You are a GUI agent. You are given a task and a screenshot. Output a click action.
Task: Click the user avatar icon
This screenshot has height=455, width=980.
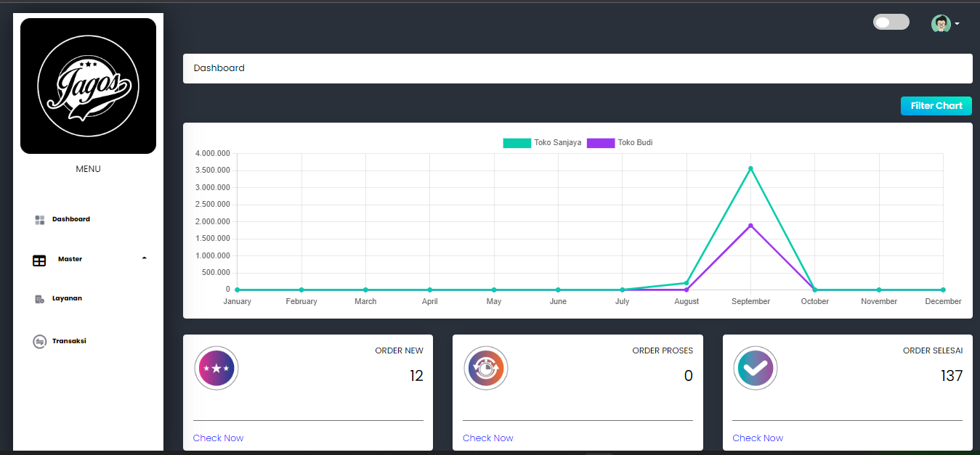(x=941, y=24)
